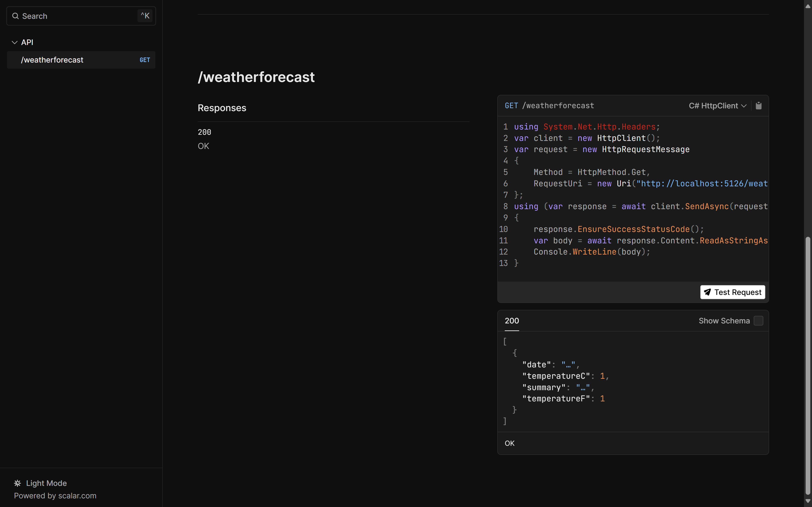Select /weatherforecast in the sidebar

pos(52,60)
